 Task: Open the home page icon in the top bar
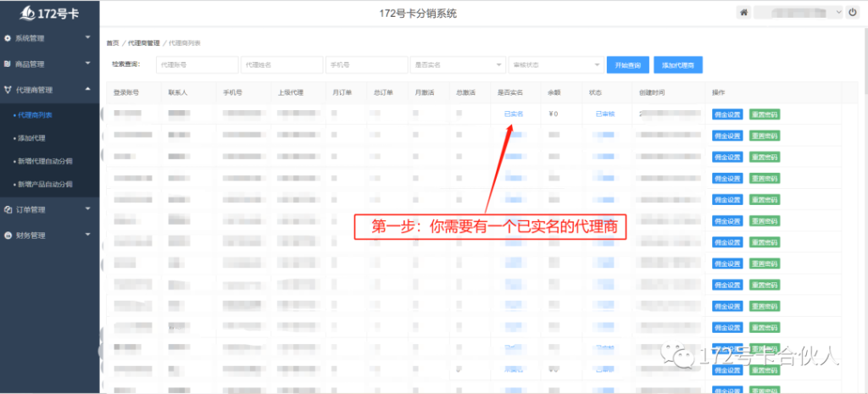click(x=743, y=12)
